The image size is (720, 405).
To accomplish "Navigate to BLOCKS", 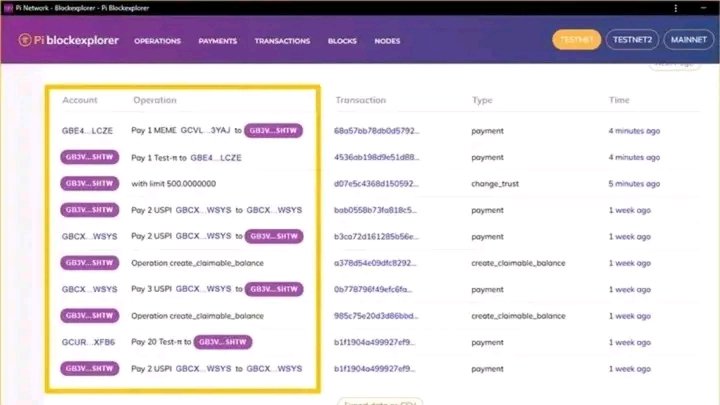I will coord(342,41).
